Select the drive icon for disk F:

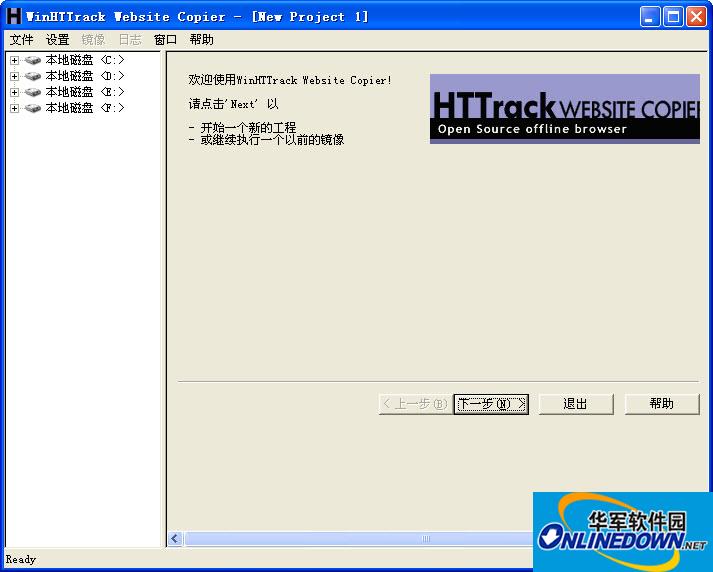[33, 108]
